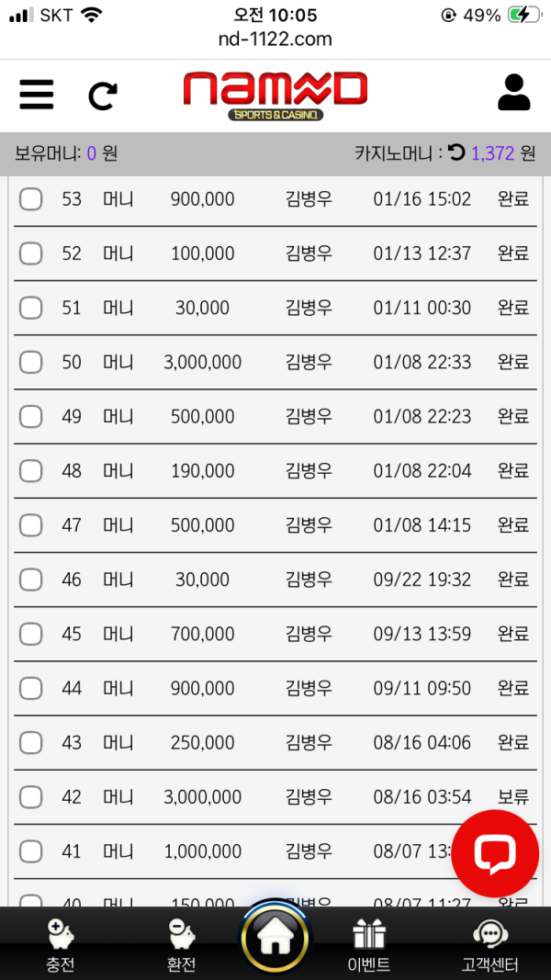Screen dimensions: 551x980
Task: Tap the page refresh icon
Action: [103, 96]
